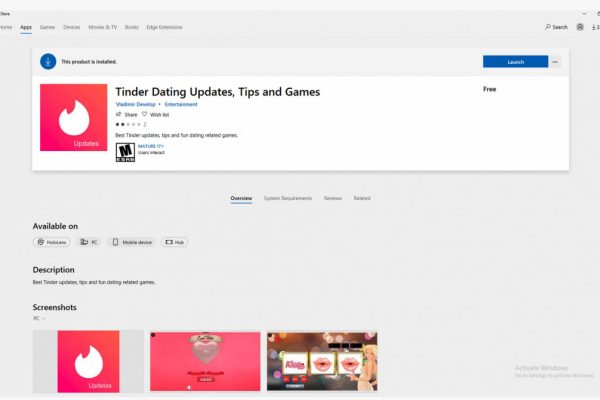
Task: Switch to the Overview section tab
Action: (x=241, y=198)
